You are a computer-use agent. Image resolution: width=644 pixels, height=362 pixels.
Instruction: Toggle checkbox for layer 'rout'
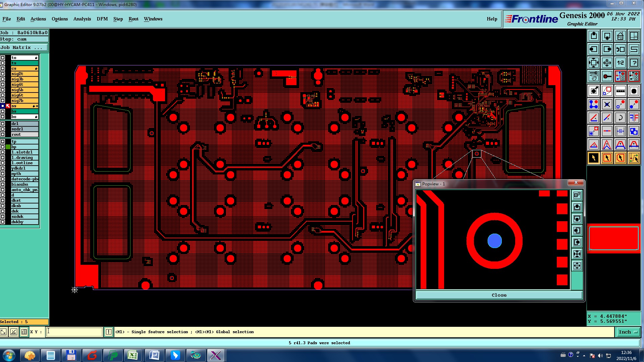coord(3,134)
